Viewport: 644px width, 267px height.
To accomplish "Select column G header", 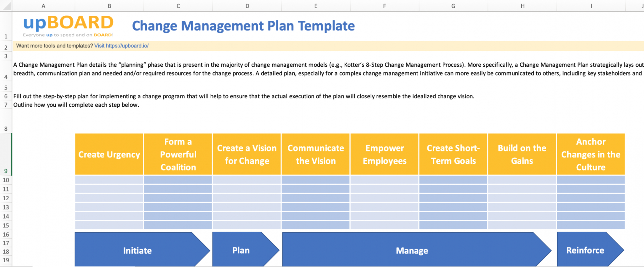I will [453, 6].
